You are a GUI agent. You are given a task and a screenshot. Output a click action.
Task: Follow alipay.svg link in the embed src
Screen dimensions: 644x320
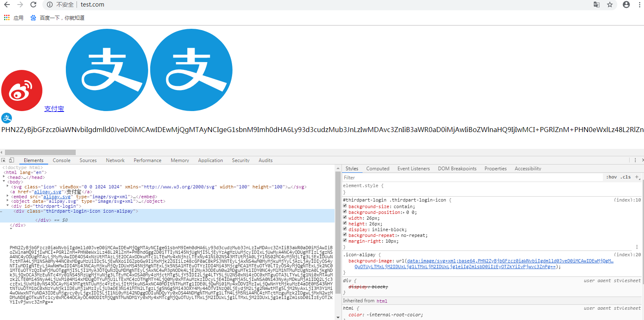click(57, 197)
